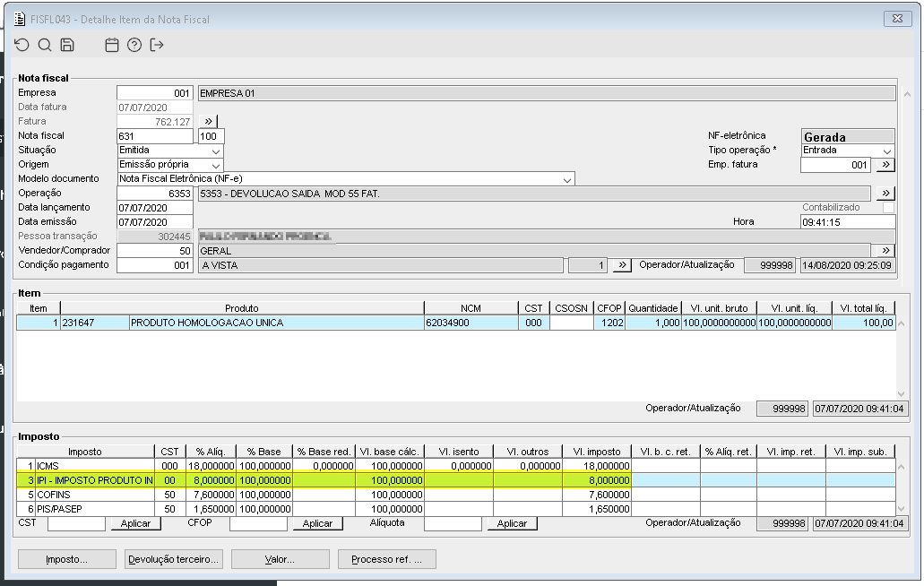Viewport: 924px width, 586px height.
Task: Click the Imposto... button
Action: 66,559
